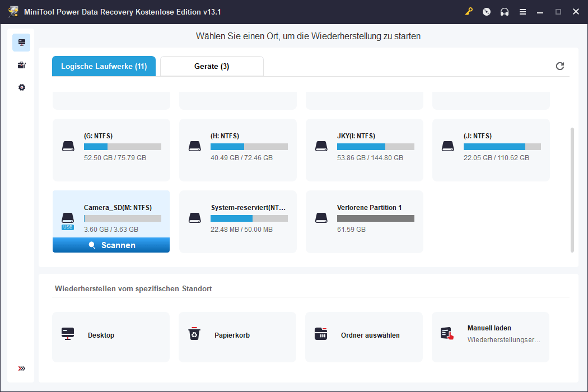
Task: Choose Ordner auswählen option
Action: 364,337
